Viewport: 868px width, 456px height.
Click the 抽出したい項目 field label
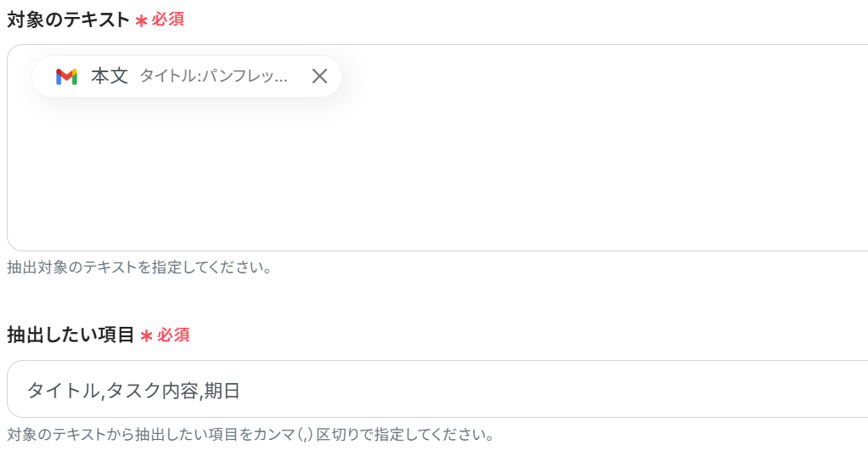(x=70, y=335)
